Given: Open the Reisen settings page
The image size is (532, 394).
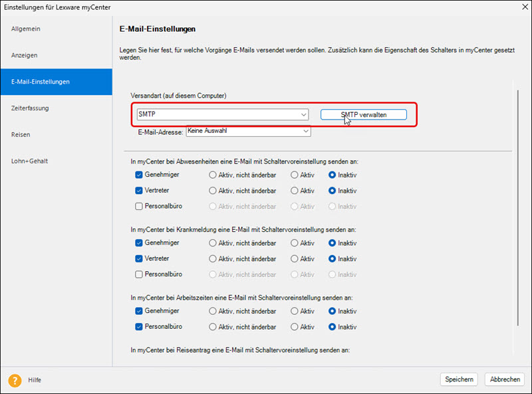Looking at the screenshot, I should coord(21,134).
